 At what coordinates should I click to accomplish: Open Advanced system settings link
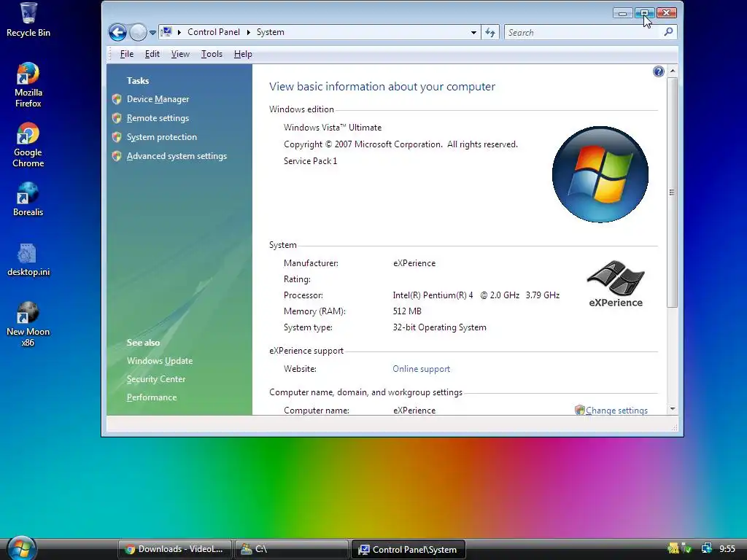177,156
